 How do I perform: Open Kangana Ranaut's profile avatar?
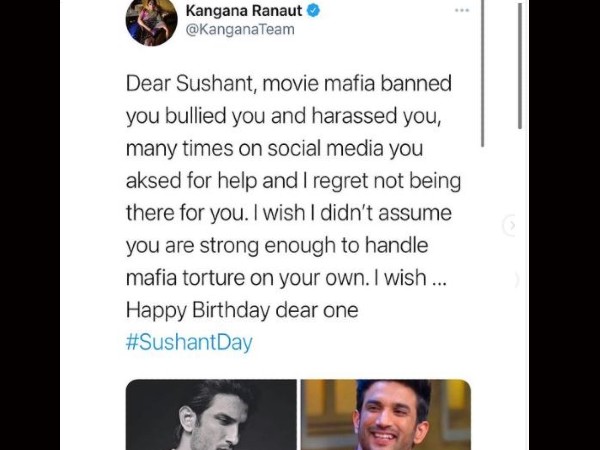(151, 21)
